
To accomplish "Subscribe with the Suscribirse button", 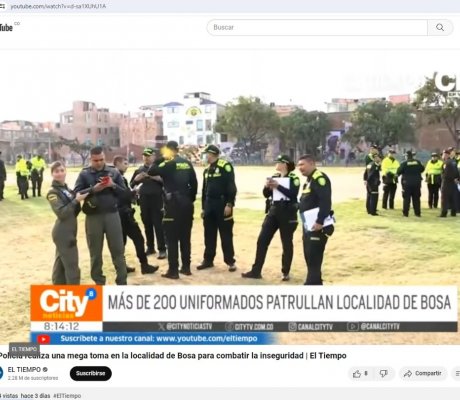I will pos(91,373).
